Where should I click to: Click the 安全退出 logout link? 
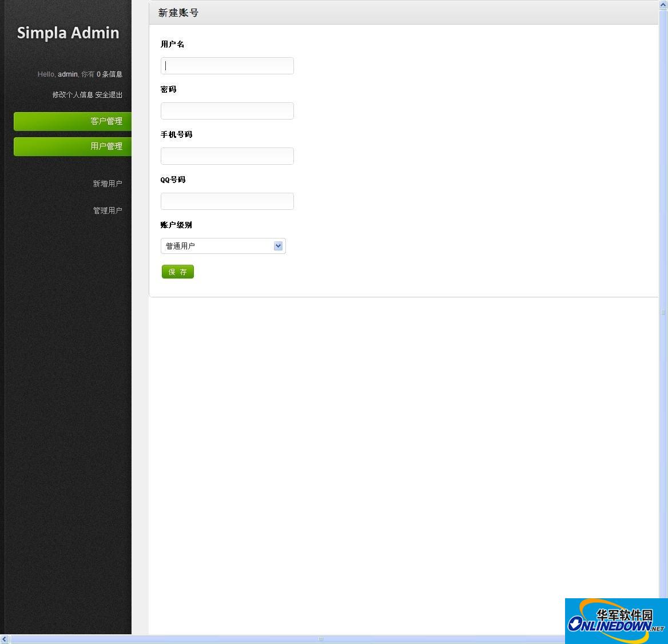(x=109, y=94)
